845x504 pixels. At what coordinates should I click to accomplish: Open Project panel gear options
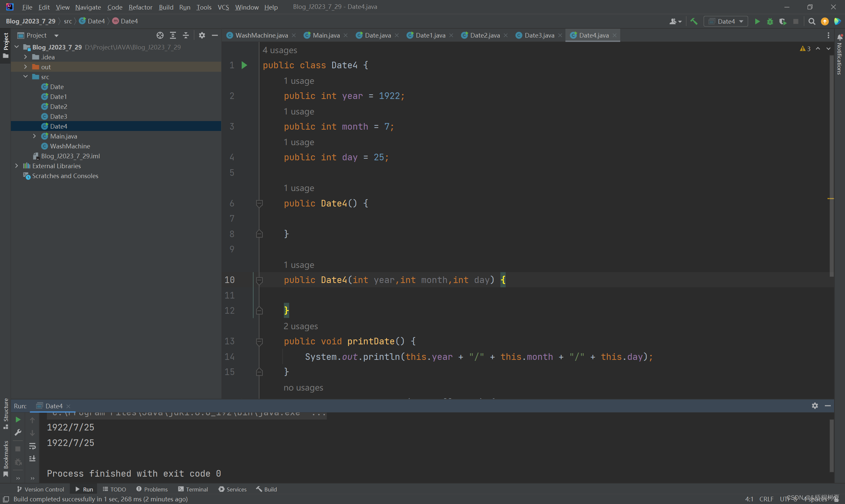pos(202,35)
